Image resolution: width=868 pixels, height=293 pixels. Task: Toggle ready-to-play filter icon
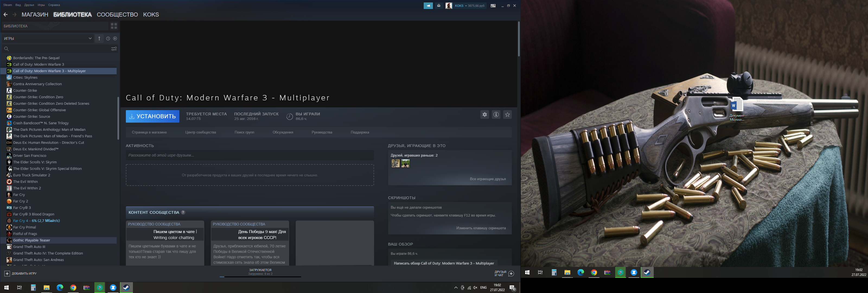(x=115, y=39)
